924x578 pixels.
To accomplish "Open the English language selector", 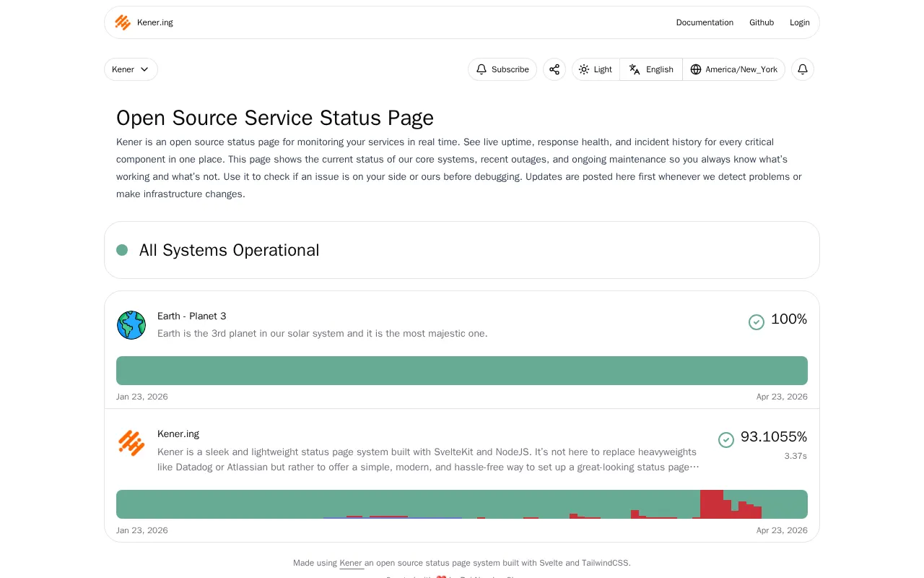I will pyautogui.click(x=651, y=69).
